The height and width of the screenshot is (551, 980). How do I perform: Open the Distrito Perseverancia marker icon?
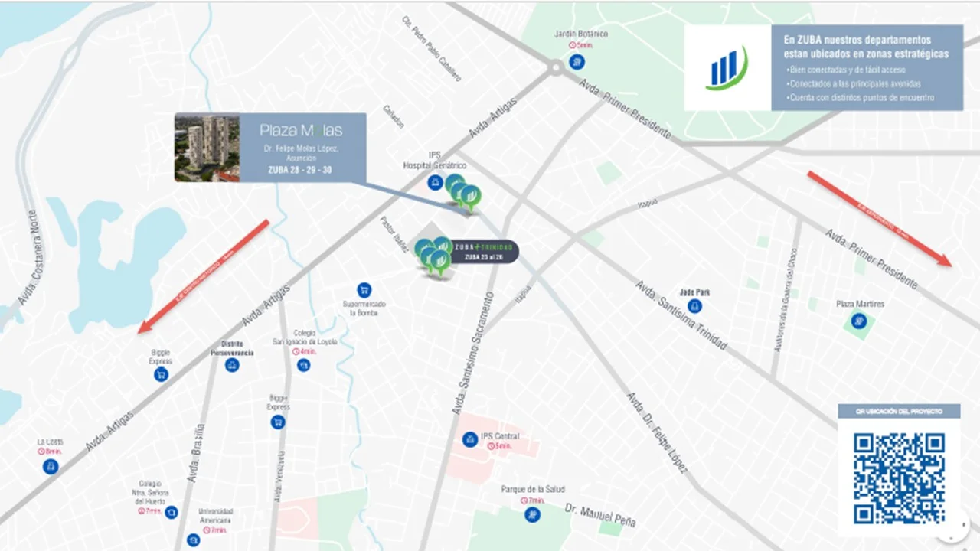pos(232,365)
